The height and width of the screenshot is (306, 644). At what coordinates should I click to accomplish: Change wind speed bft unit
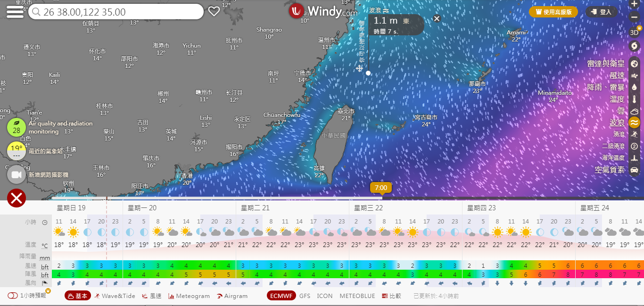coord(45,267)
